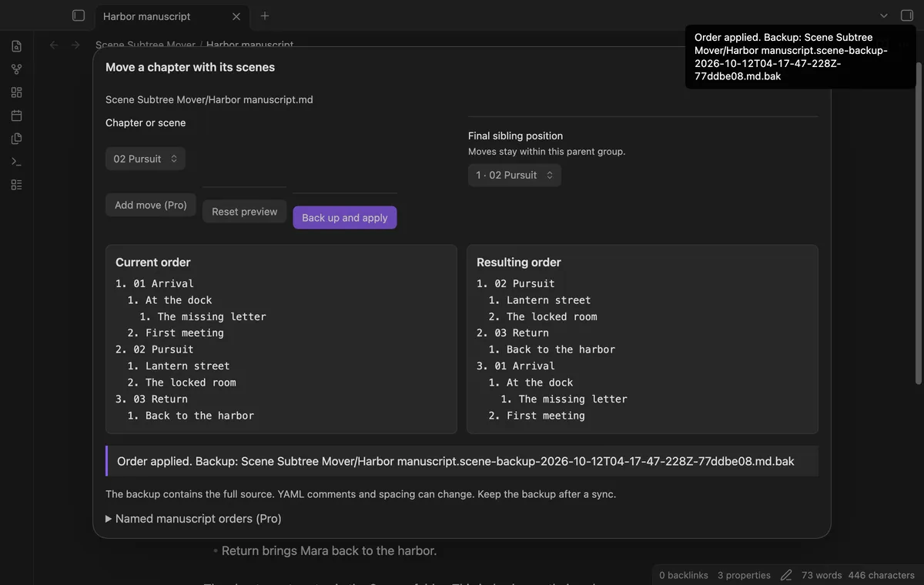Image resolution: width=924 pixels, height=585 pixels.
Task: Open a new tab with plus icon
Action: click(x=265, y=15)
